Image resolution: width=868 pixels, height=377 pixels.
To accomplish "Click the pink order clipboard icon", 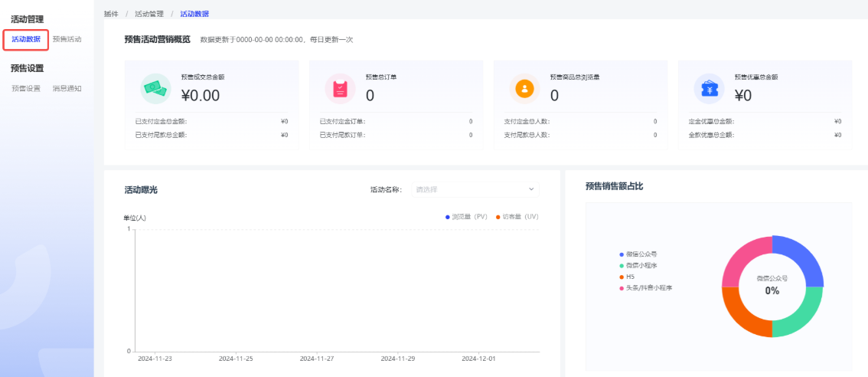I will tap(340, 89).
